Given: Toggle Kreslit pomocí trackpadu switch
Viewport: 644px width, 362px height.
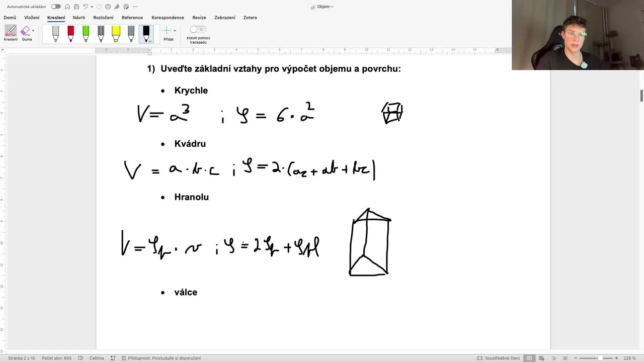Looking at the screenshot, I should [198, 29].
